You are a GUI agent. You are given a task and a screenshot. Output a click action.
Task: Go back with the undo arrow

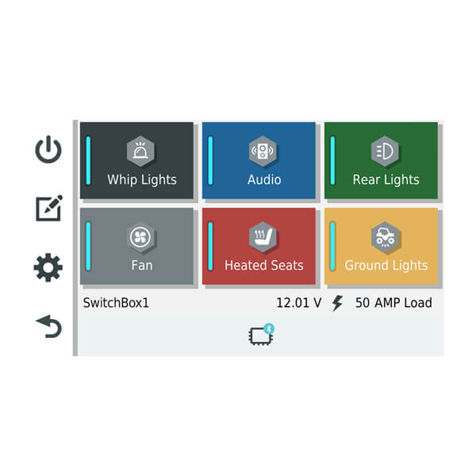click(x=49, y=326)
